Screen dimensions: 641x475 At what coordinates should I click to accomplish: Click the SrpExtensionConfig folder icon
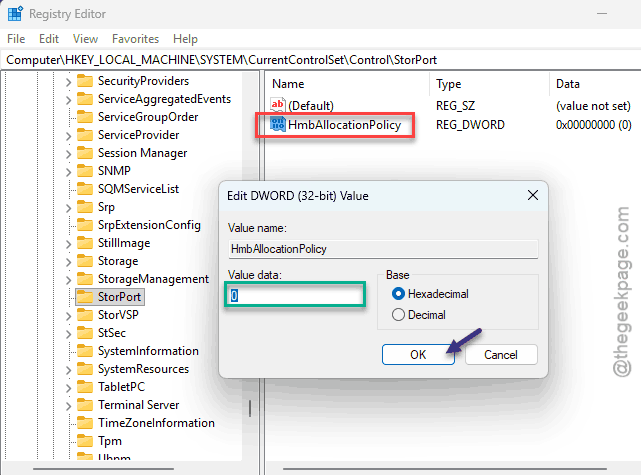coord(85,225)
